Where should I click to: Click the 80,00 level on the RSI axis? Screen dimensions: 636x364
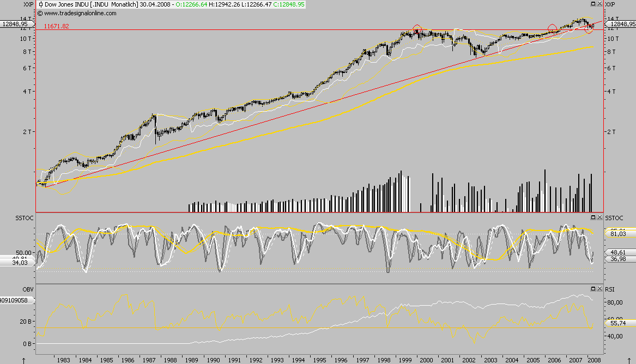pyautogui.click(x=615, y=302)
